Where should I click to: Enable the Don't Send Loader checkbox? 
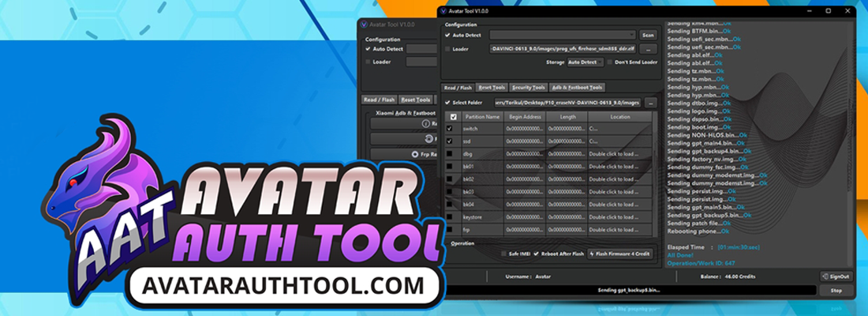click(x=609, y=62)
